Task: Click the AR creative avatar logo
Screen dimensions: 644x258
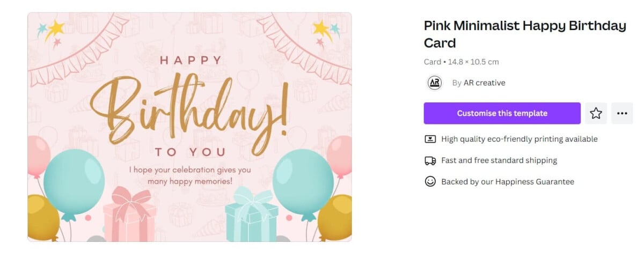Action: (x=434, y=83)
